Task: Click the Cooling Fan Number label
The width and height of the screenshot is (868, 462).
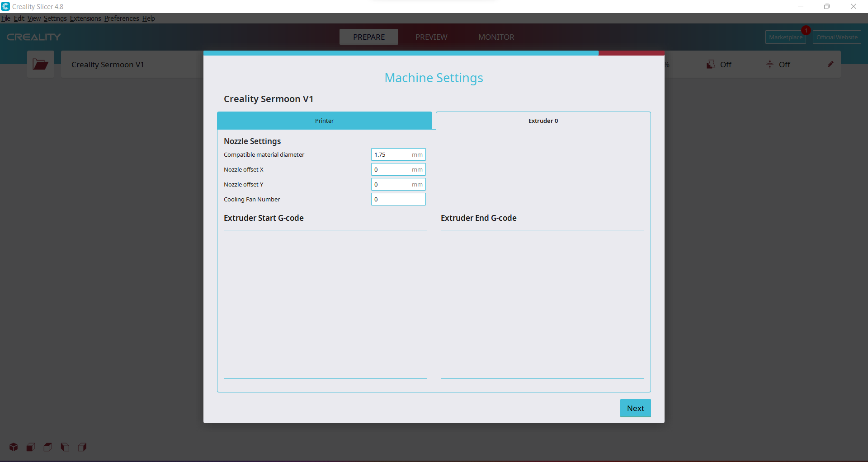Action: [252, 199]
